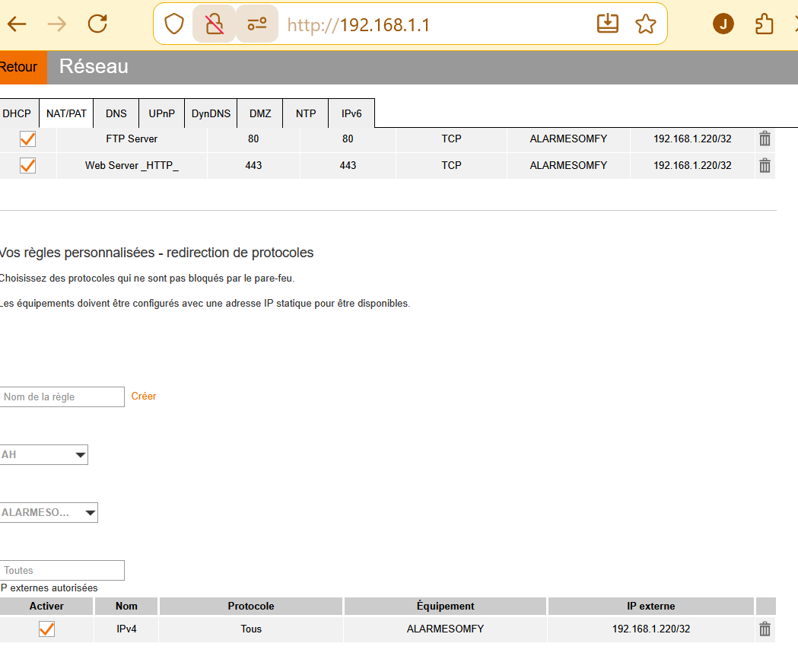Click the browser back arrow

(x=17, y=24)
